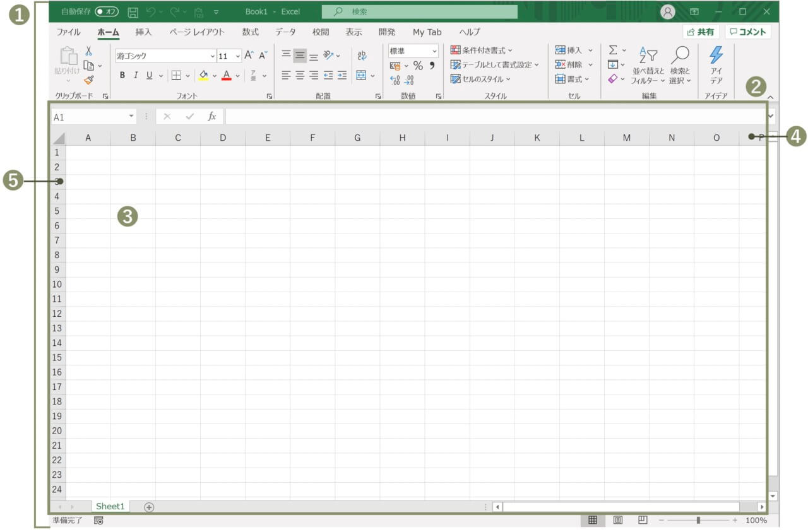This screenshot has height=532, width=808.
Task: Open the 游ゴシック font name dropdown
Action: 212,56
